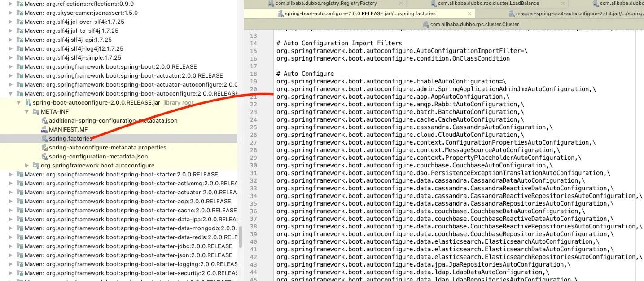Click library icon of spring-boot-starter-jdbc entry
This screenshot has height=281, width=644.
(x=20, y=246)
